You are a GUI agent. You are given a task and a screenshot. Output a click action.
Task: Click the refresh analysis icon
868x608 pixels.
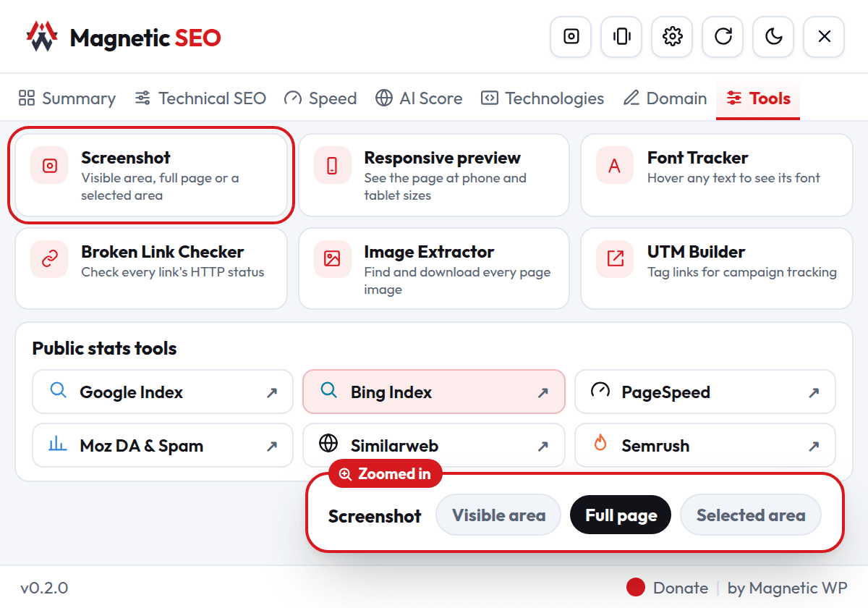tap(723, 36)
